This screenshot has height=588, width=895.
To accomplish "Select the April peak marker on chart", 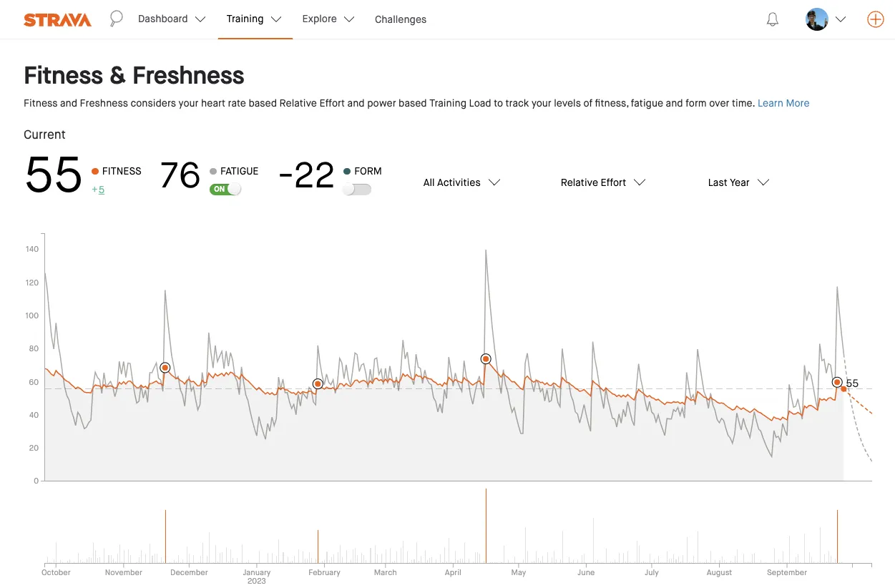I will (x=486, y=359).
